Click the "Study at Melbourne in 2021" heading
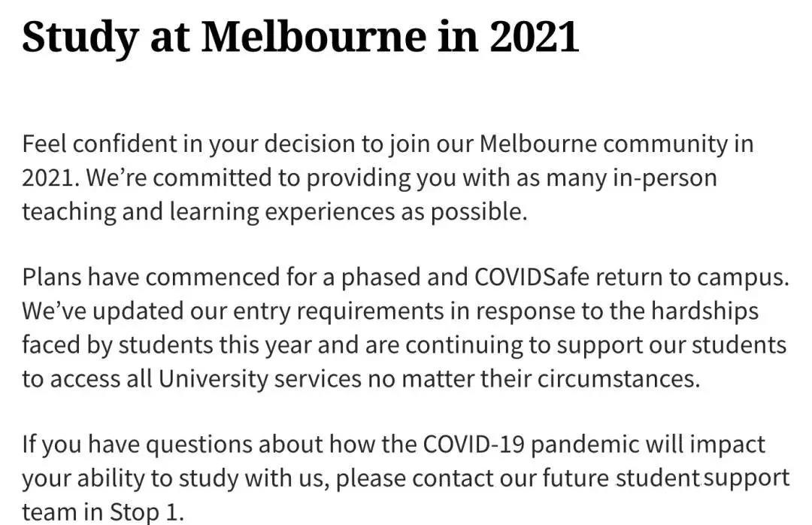 coord(300,36)
